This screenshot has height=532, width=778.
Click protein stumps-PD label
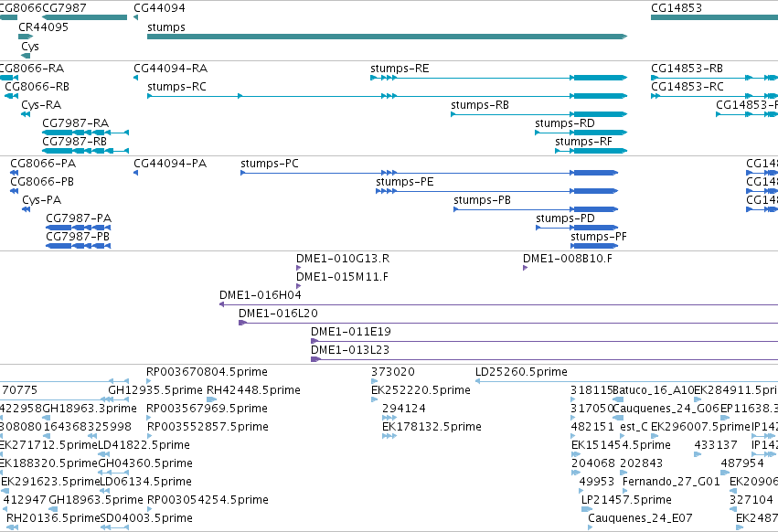565,218
